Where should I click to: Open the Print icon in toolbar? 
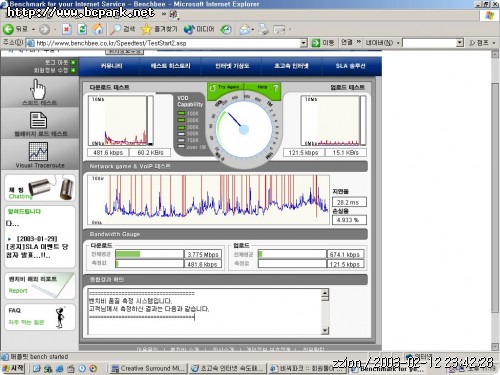pos(263,29)
